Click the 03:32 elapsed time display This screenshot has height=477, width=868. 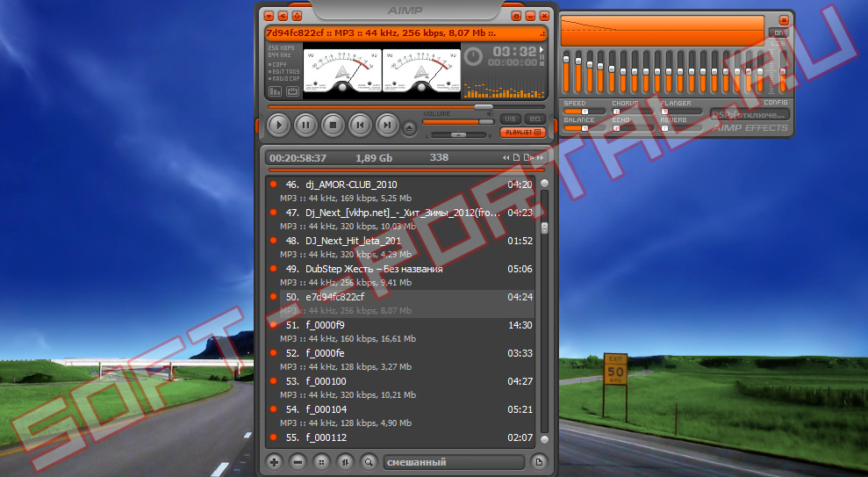(x=514, y=52)
